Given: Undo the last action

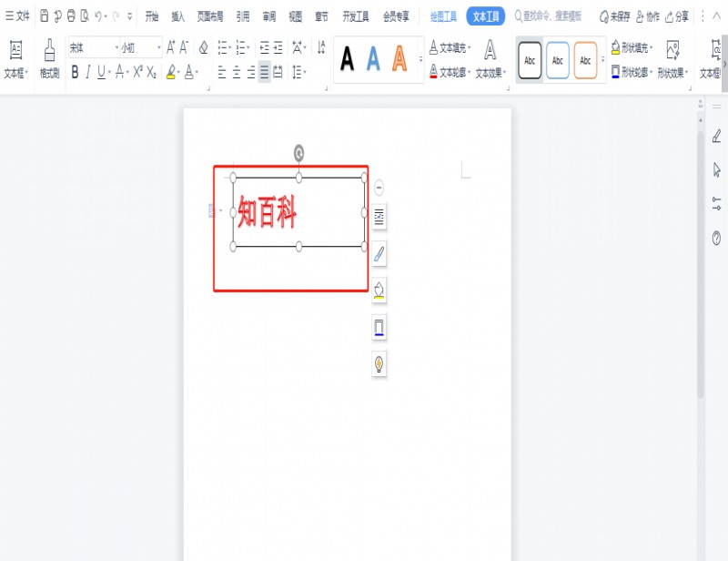Looking at the screenshot, I should (98, 16).
